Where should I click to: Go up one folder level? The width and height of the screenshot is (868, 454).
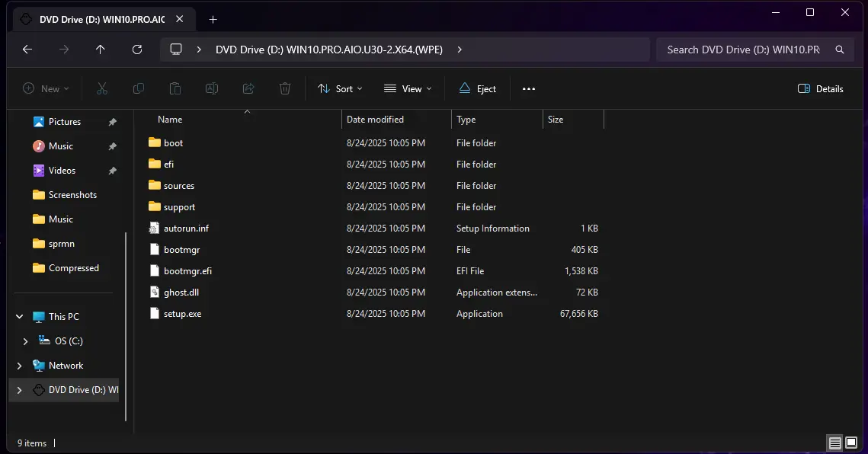tap(100, 50)
